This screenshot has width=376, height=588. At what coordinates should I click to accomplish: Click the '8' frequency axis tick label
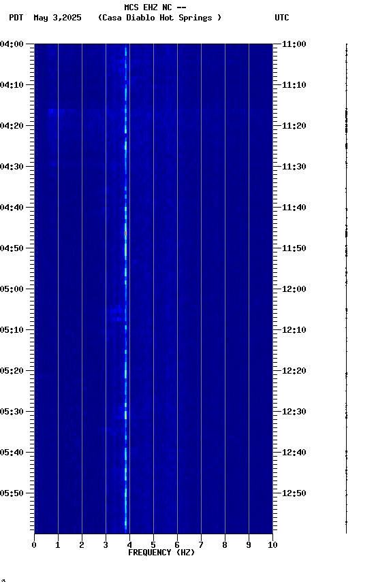point(225,545)
